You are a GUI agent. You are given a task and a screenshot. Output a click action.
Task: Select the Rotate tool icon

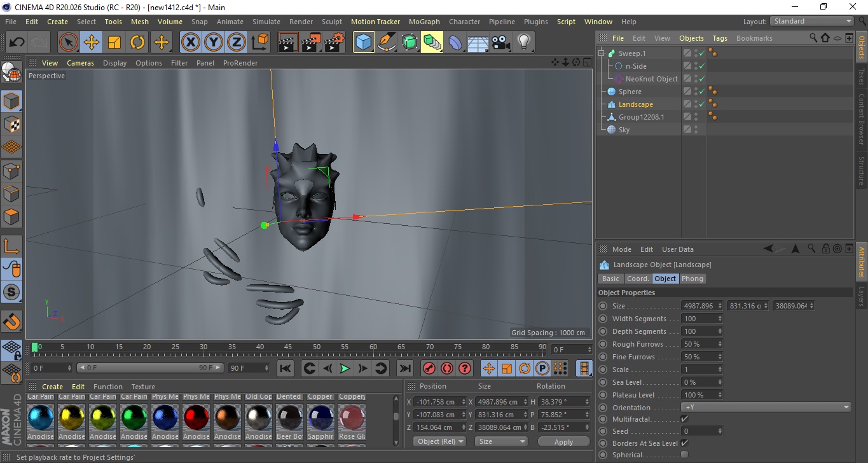(x=137, y=43)
